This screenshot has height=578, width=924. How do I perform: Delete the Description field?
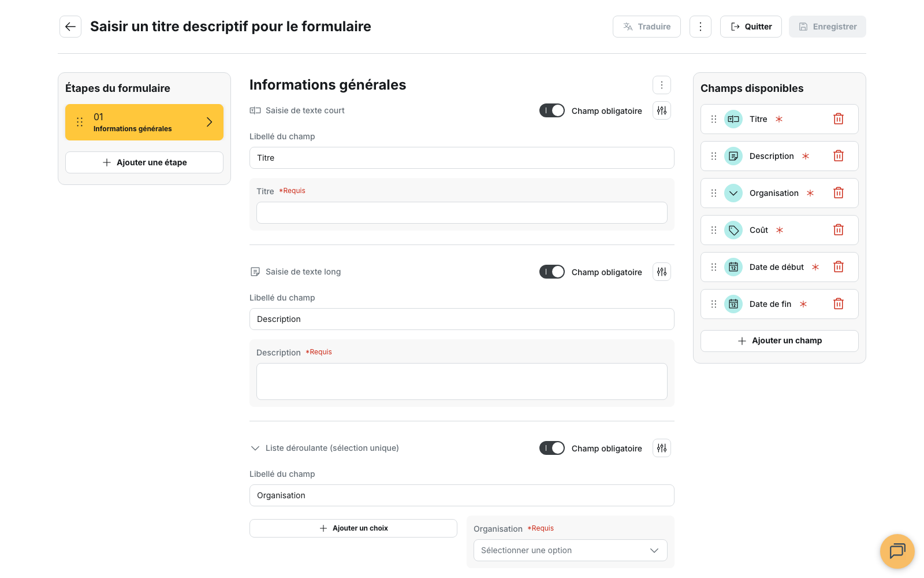(839, 156)
